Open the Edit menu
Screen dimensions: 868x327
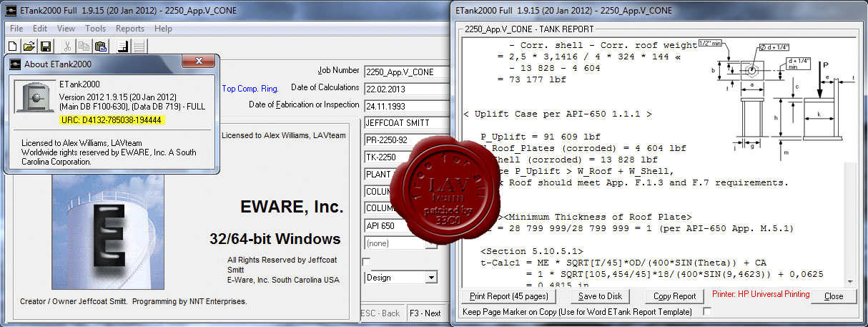pos(40,29)
